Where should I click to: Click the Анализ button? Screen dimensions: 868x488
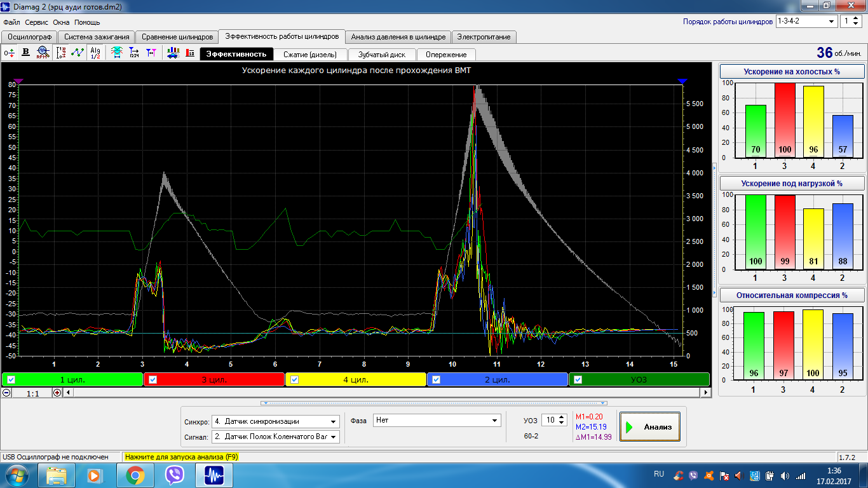coord(650,427)
